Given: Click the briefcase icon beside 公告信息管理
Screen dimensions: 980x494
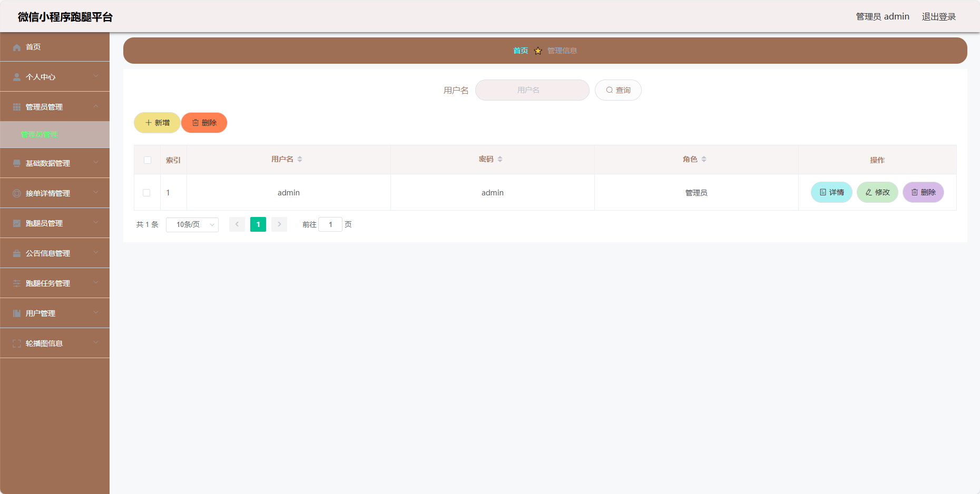Looking at the screenshot, I should click(17, 253).
